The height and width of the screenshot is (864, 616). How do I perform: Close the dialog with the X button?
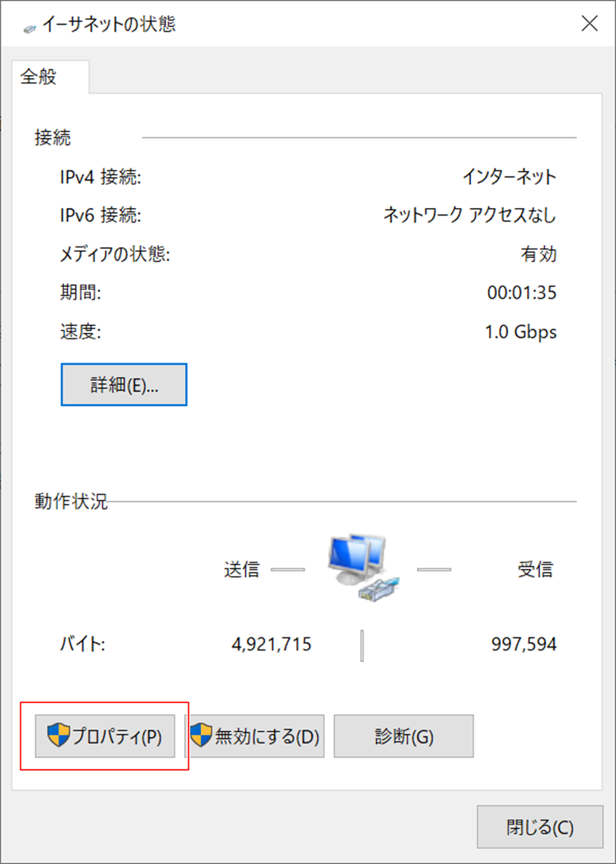(x=589, y=24)
